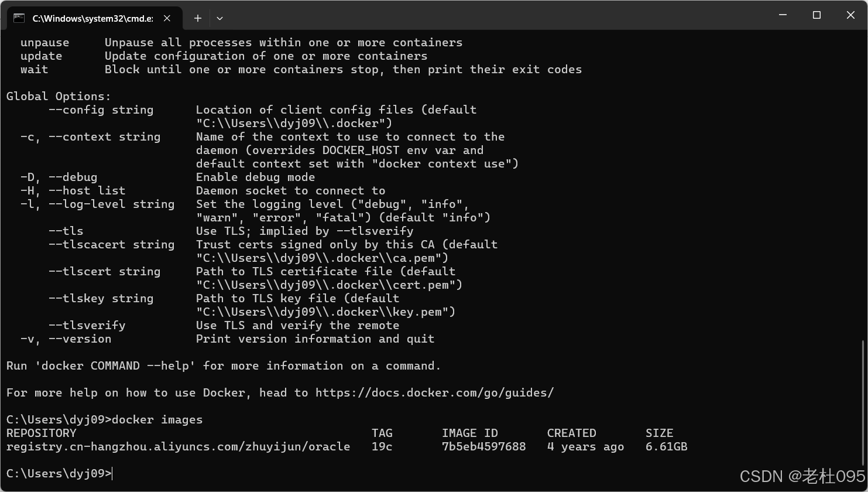Click the '-v, --version' option
868x492 pixels.
pyautogui.click(x=66, y=339)
